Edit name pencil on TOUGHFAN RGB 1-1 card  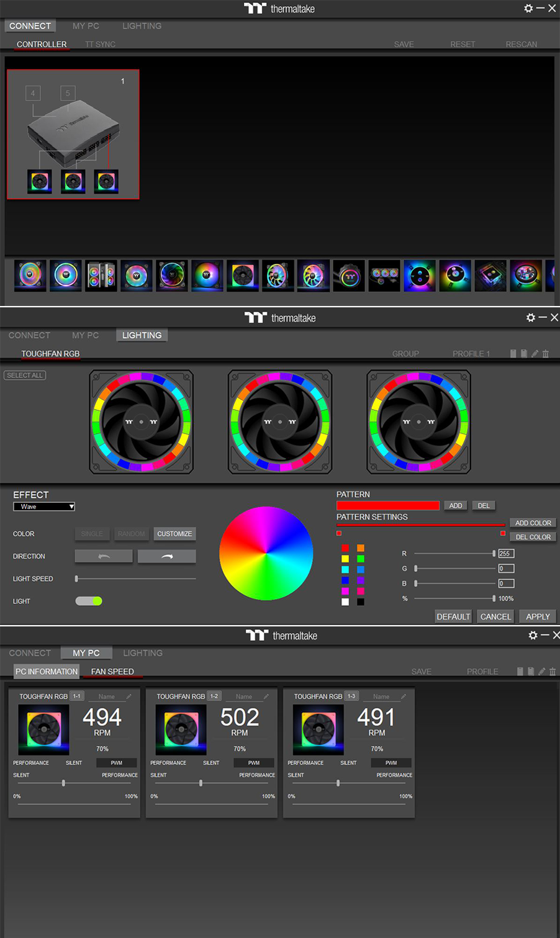tap(129, 697)
